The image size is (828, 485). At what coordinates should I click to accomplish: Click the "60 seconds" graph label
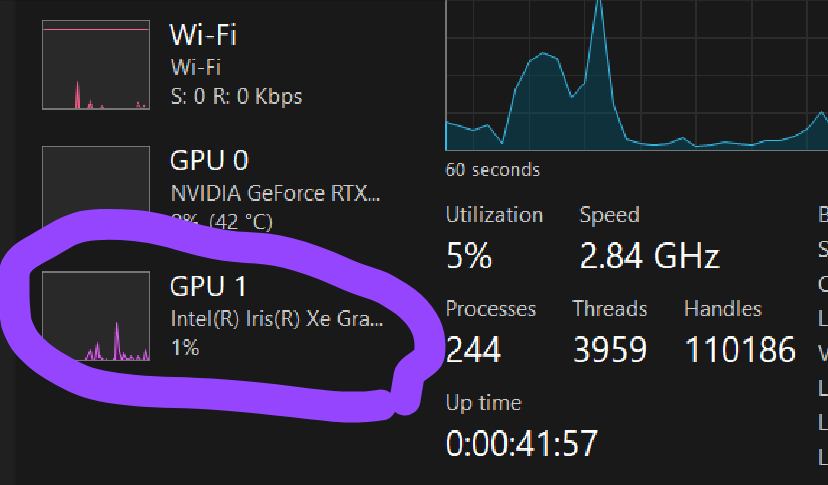[x=492, y=170]
